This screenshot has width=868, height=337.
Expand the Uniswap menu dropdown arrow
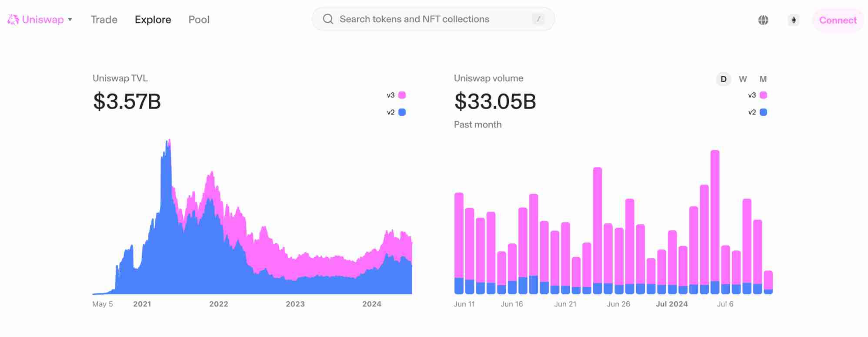(x=70, y=20)
